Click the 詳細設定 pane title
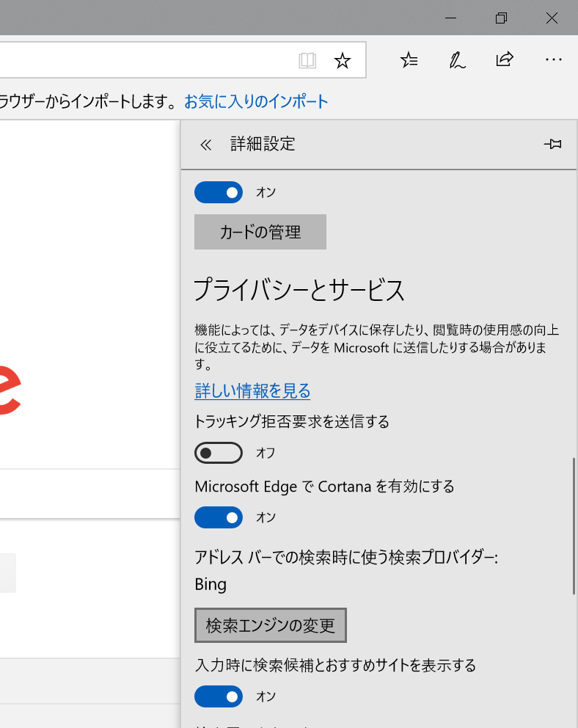Screen dimensions: 578x728 coord(263,144)
